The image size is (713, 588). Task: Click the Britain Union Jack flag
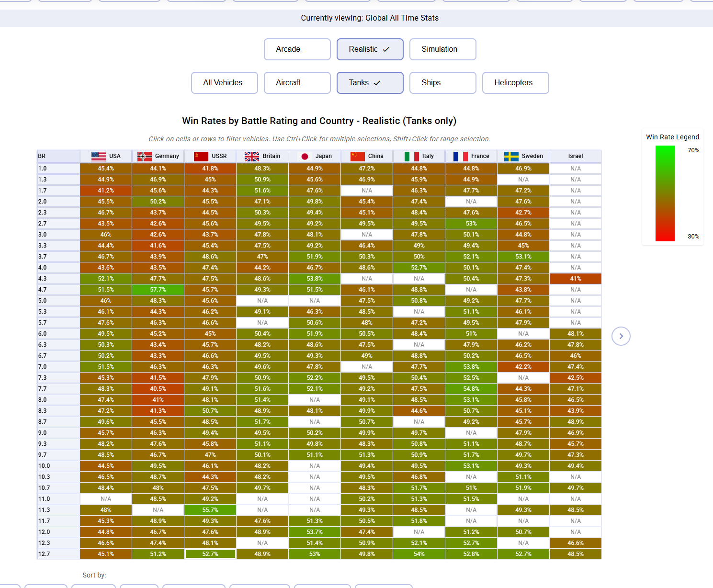(252, 156)
